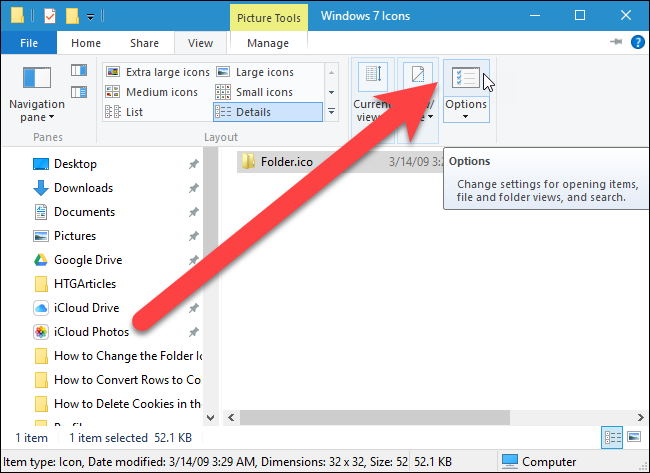Image resolution: width=650 pixels, height=473 pixels.
Task: Select Extra large icons layout
Action: coord(158,72)
